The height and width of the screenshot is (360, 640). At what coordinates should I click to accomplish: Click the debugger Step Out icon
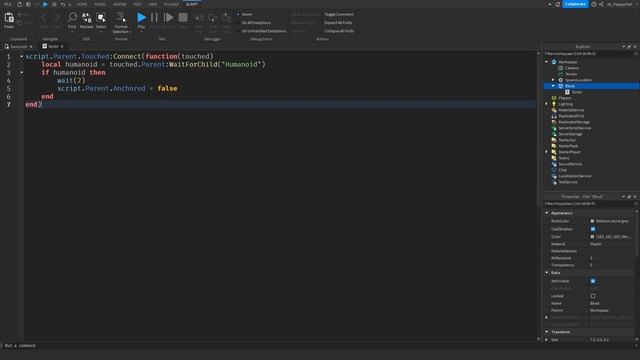pyautogui.click(x=227, y=18)
